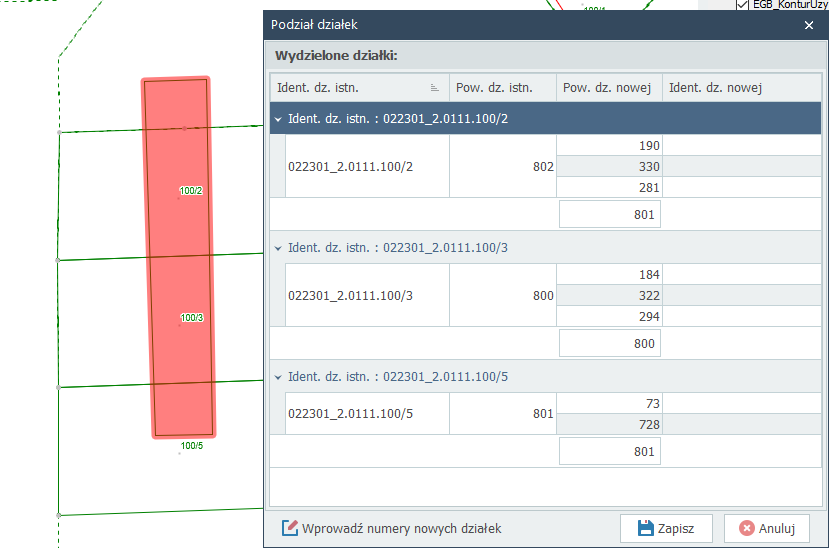Click the 800 sum field under parcel 100/3
This screenshot has width=829, height=548.
coord(609,343)
